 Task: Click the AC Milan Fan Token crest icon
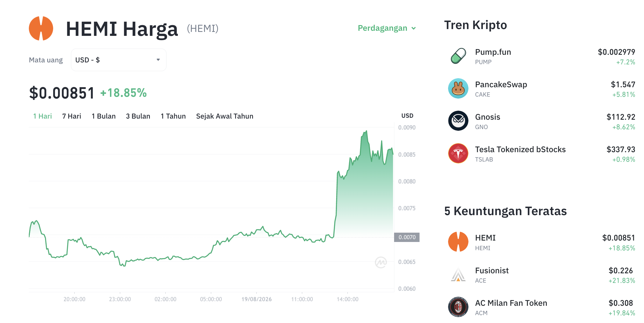458,307
